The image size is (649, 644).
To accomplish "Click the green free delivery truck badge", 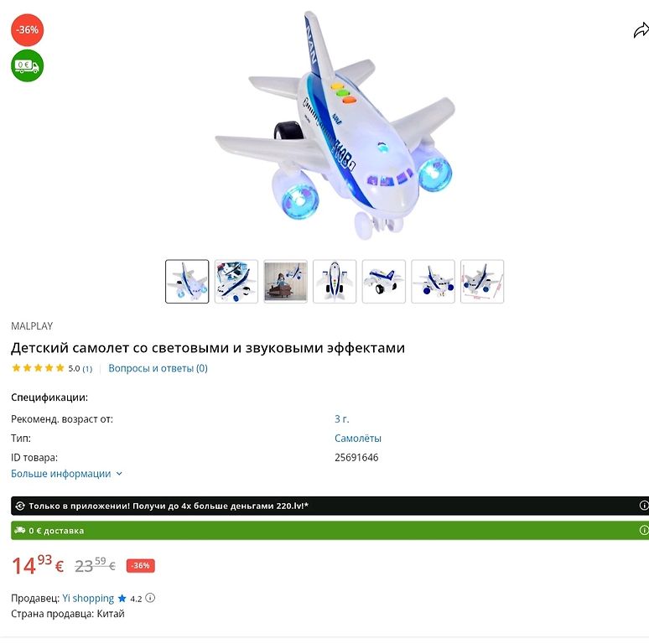I will [28, 65].
